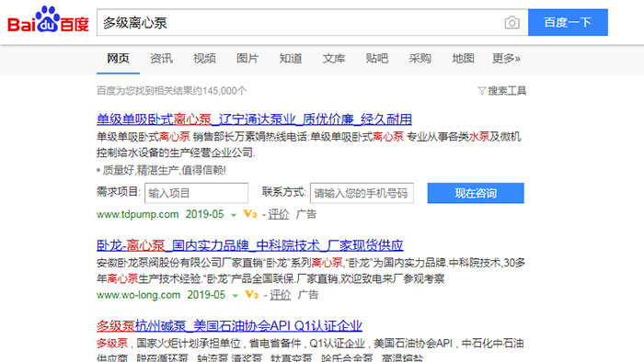Open result 多级泵杭州碱泵 美国石油协会API
Image resolution: width=644 pixels, height=362 pixels.
pyautogui.click(x=229, y=326)
